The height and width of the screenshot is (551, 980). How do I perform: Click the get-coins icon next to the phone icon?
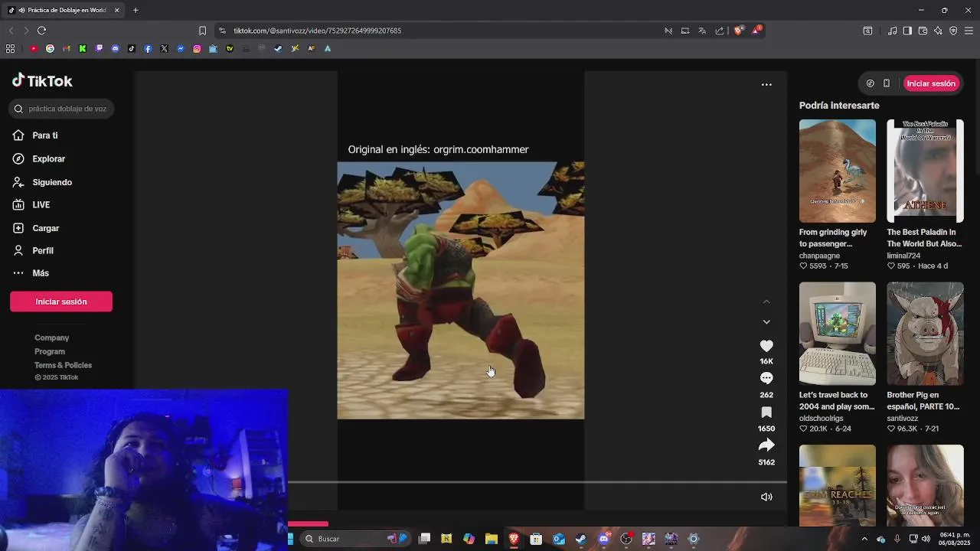coord(870,83)
